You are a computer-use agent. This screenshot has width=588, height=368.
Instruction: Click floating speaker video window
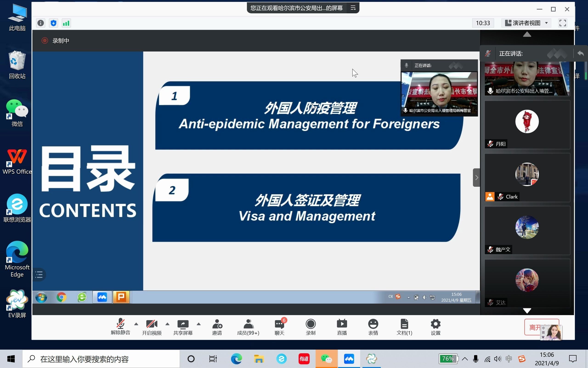[439, 88]
